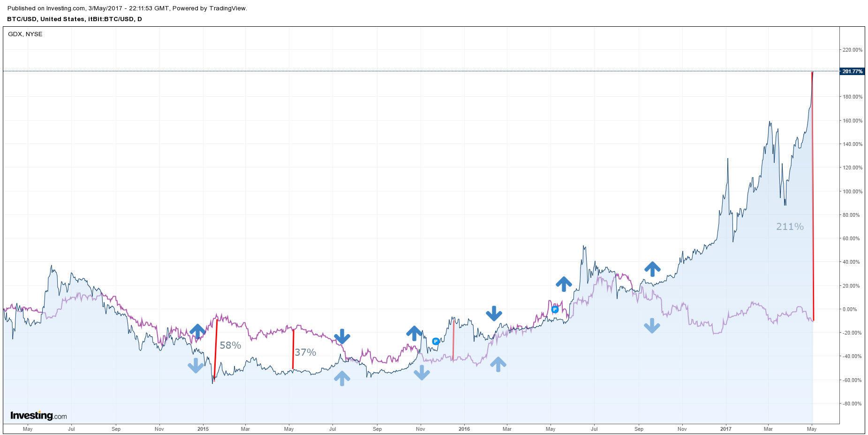Screen dimensions: 868x435
Task: Click the P marker near December 2015
Action: (436, 341)
